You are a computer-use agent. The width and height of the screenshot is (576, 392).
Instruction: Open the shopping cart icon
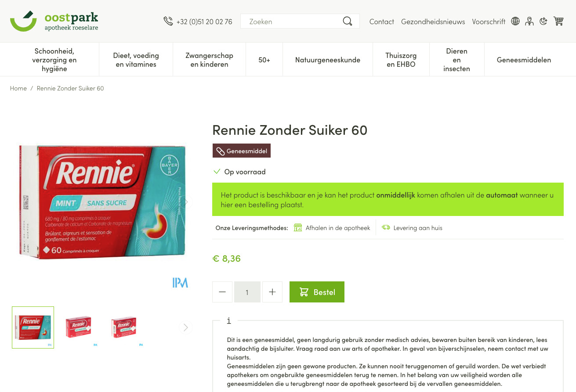[558, 21]
